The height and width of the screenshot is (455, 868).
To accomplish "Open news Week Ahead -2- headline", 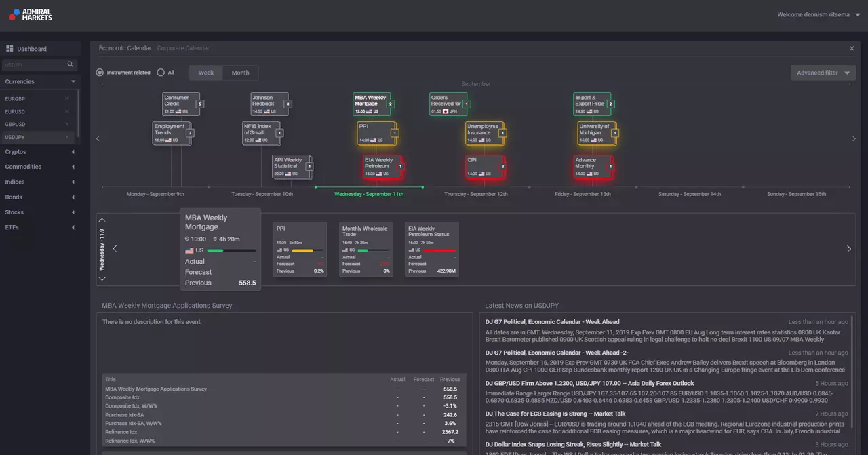I will click(x=557, y=353).
